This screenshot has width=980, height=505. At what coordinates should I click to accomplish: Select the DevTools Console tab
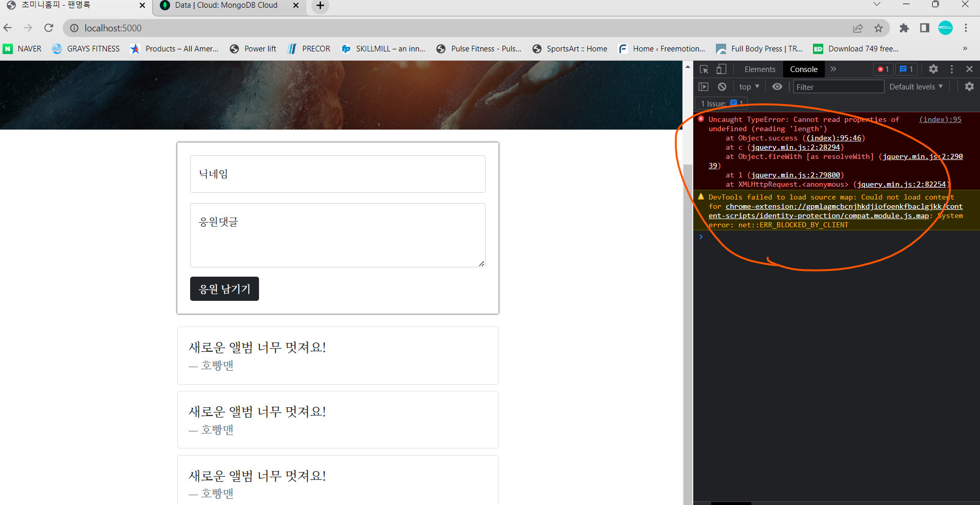804,69
